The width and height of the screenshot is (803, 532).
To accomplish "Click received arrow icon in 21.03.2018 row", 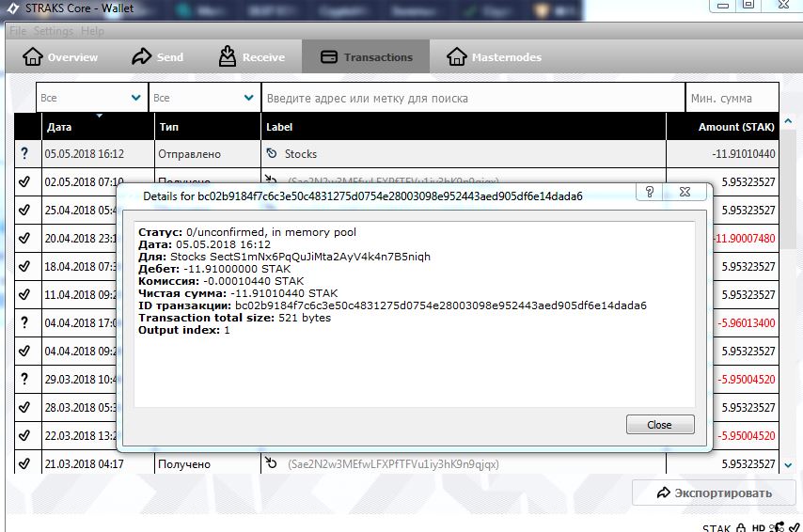I will click(x=271, y=462).
